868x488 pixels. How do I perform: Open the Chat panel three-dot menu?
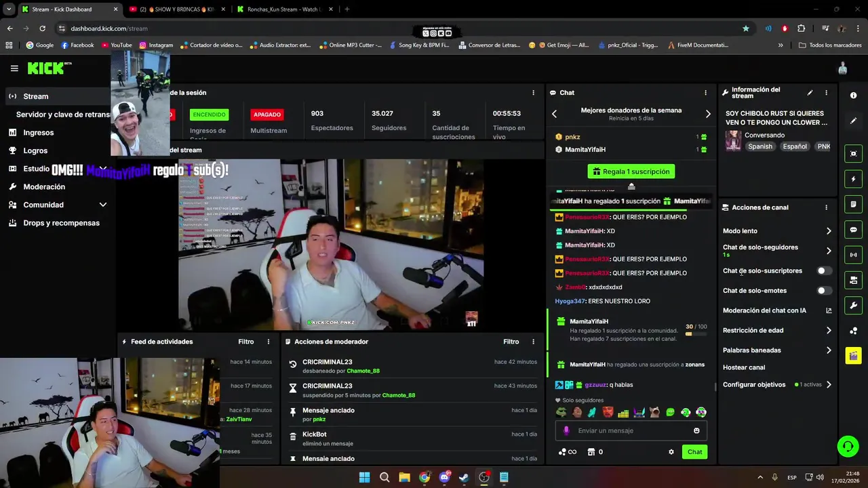(705, 93)
